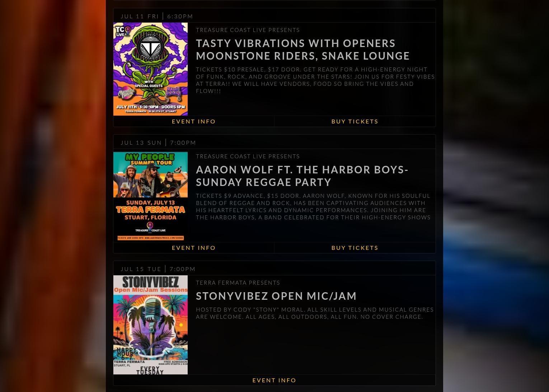Click the Tasty Vibrations ticket description text

coord(315,80)
